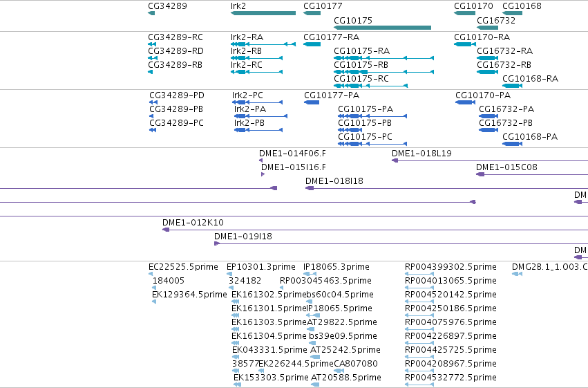Select EST AT25242.5prime
The height and width of the screenshot is (388, 588).
point(345,350)
